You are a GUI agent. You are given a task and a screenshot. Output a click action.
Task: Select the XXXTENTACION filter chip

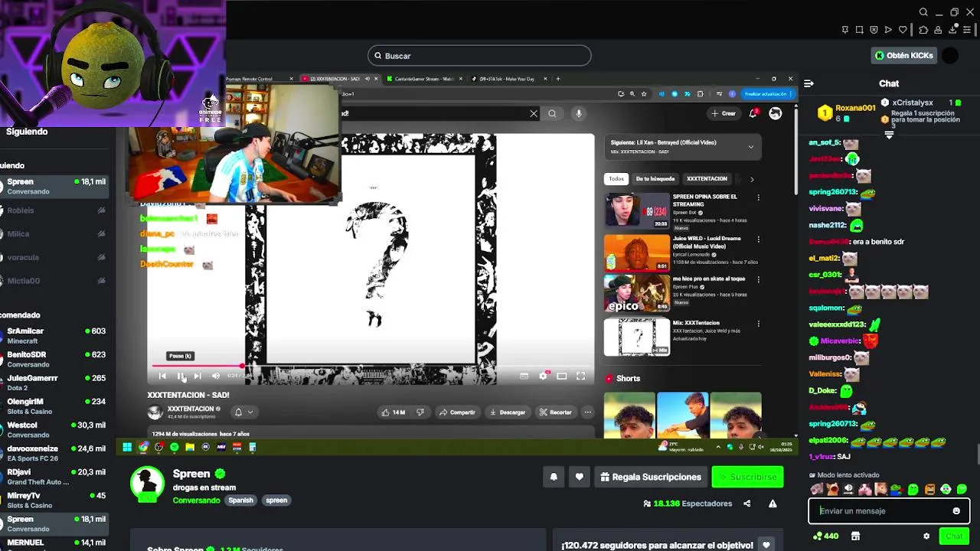(x=707, y=178)
